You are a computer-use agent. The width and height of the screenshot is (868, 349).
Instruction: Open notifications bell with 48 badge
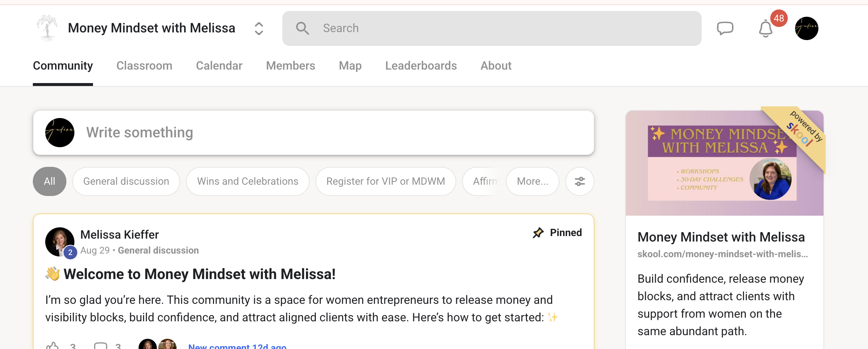[766, 29]
